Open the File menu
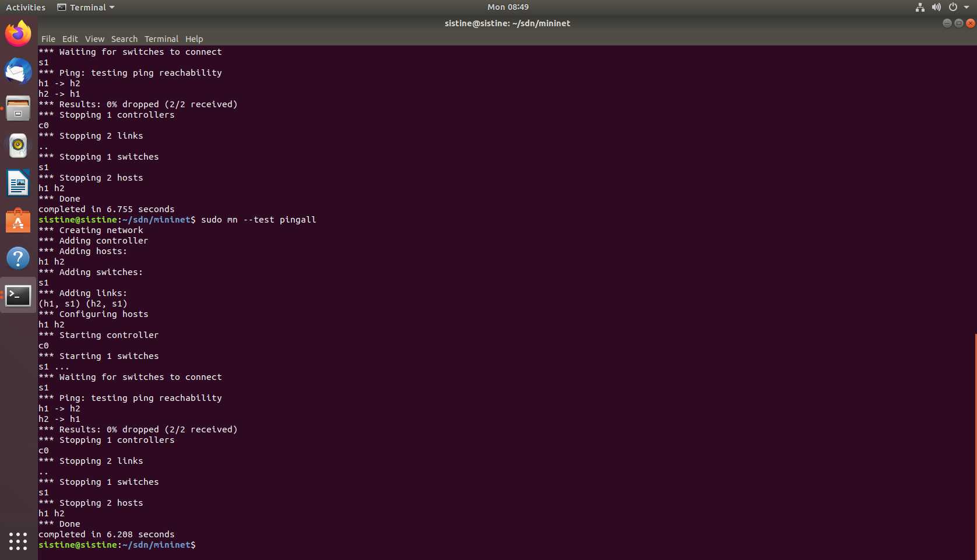This screenshot has width=977, height=560. coord(48,39)
